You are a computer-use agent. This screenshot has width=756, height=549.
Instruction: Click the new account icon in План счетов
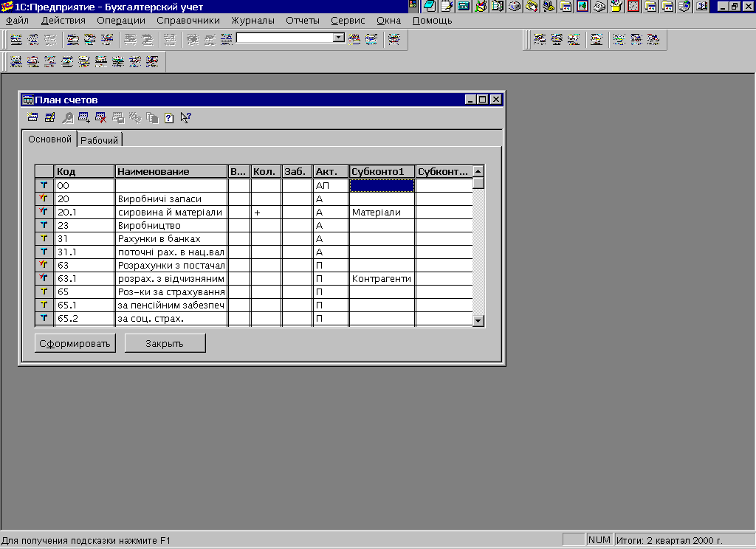tap(32, 117)
